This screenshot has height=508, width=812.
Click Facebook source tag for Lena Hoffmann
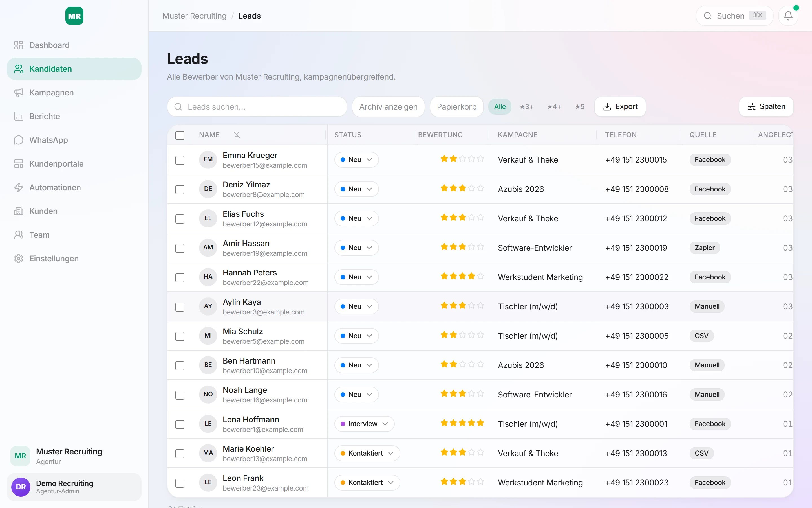710,424
